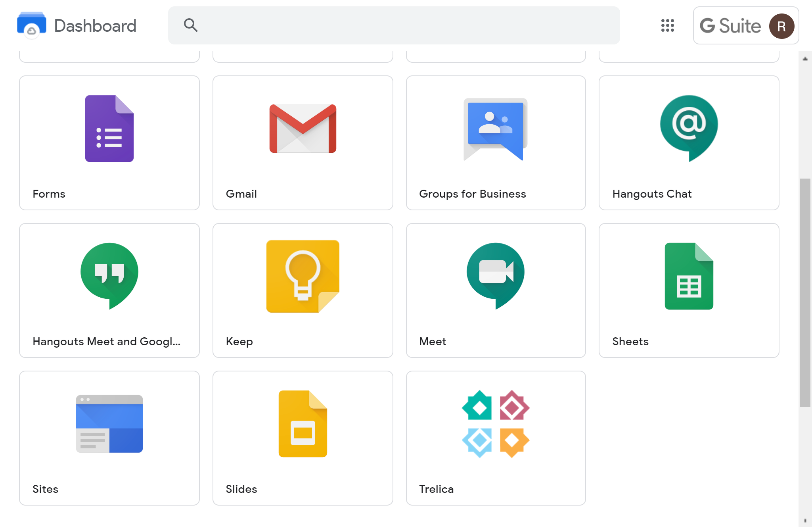Open the Google apps grid launcher
Image resolution: width=812 pixels, height=527 pixels.
(x=668, y=25)
